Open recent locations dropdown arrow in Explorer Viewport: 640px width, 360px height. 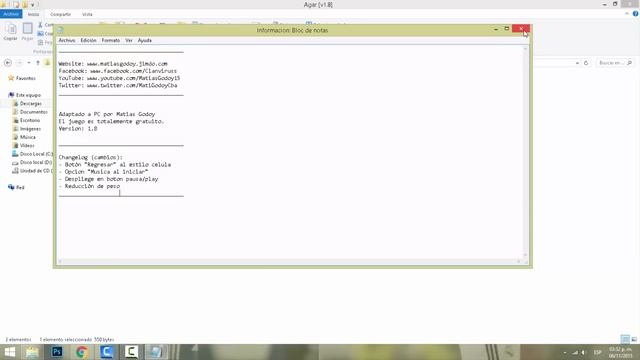click(29, 63)
